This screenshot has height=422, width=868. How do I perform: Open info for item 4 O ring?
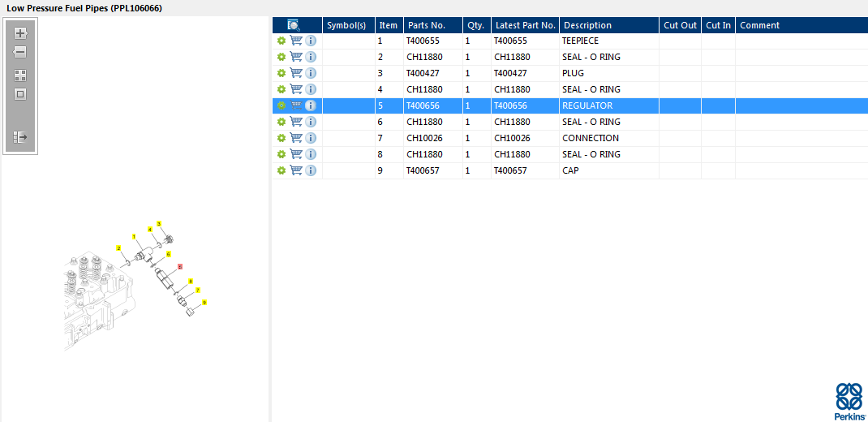[x=311, y=89]
